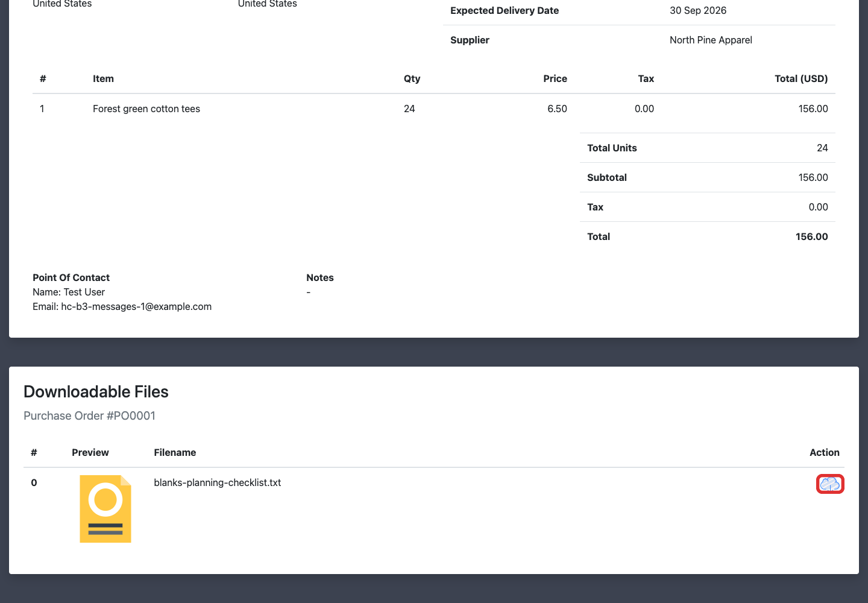Click the delivery date 30 Sep 2026
The image size is (868, 603).
click(x=698, y=10)
